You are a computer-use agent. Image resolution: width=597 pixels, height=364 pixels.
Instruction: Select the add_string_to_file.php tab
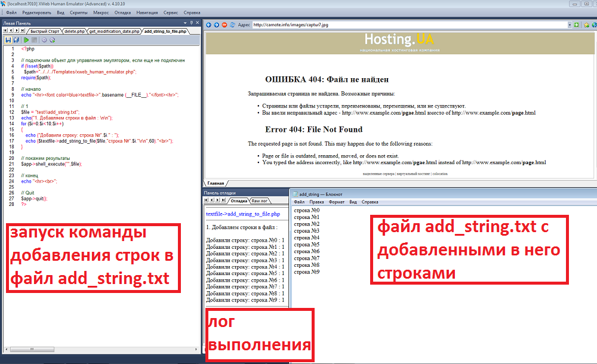[165, 31]
